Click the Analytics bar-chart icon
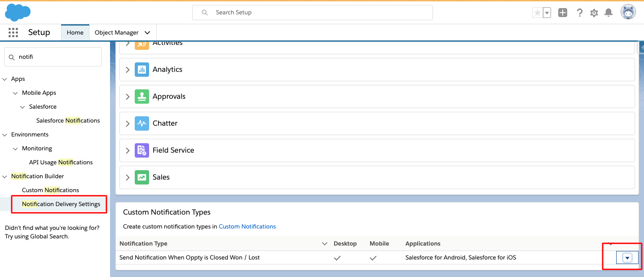 (x=141, y=69)
